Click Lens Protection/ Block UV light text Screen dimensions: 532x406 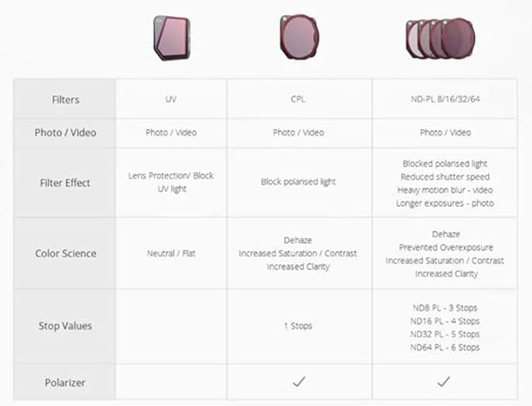coord(171,182)
